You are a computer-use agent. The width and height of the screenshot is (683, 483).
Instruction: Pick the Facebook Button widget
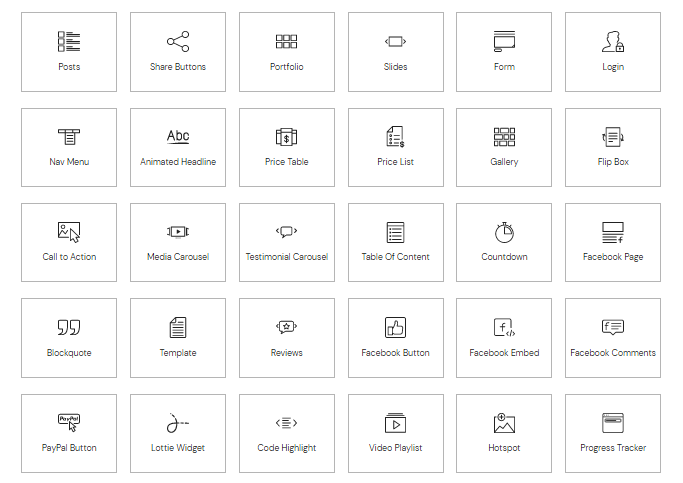coord(396,338)
